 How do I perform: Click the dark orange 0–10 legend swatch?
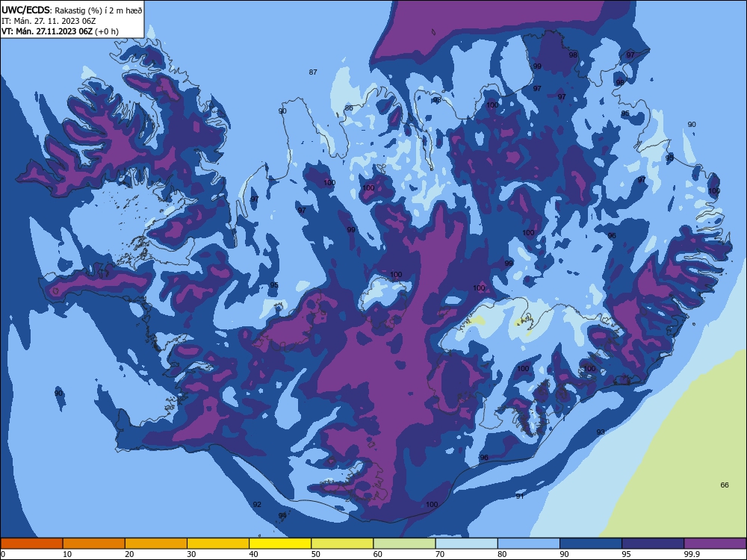(x=31, y=544)
